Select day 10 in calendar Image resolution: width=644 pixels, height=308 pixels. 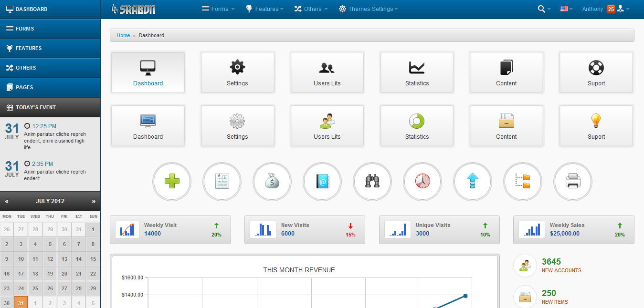coord(21,259)
